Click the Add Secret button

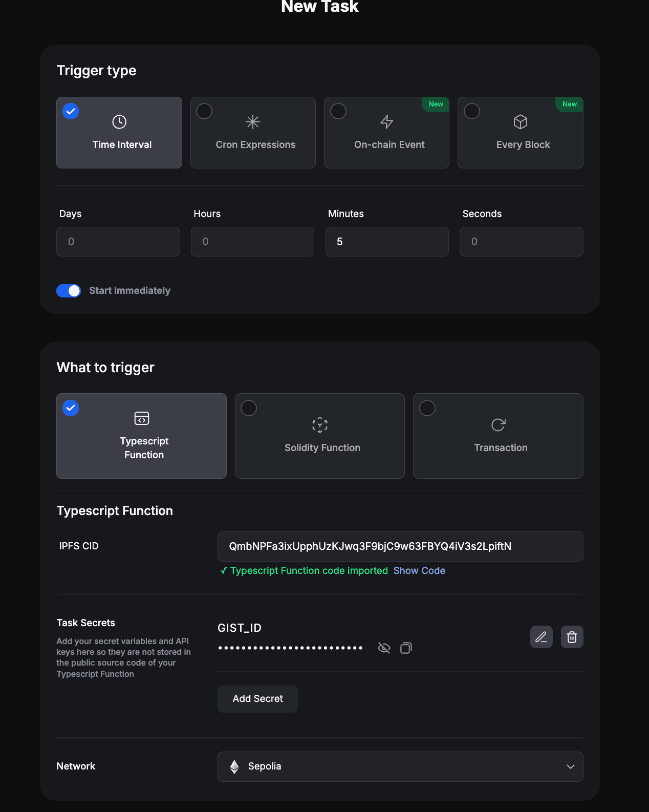tap(257, 699)
